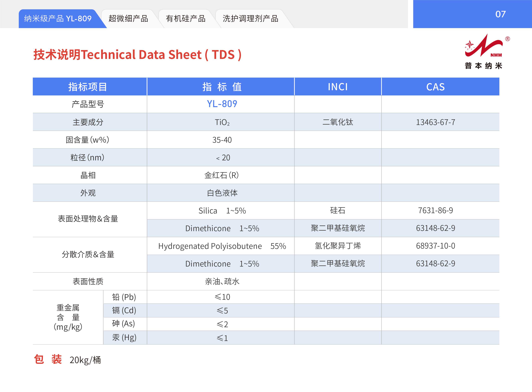The width and height of the screenshot is (532, 392).
Task: Click the Hydrogenated Polyisobutene 55% cell
Action: pos(222,246)
